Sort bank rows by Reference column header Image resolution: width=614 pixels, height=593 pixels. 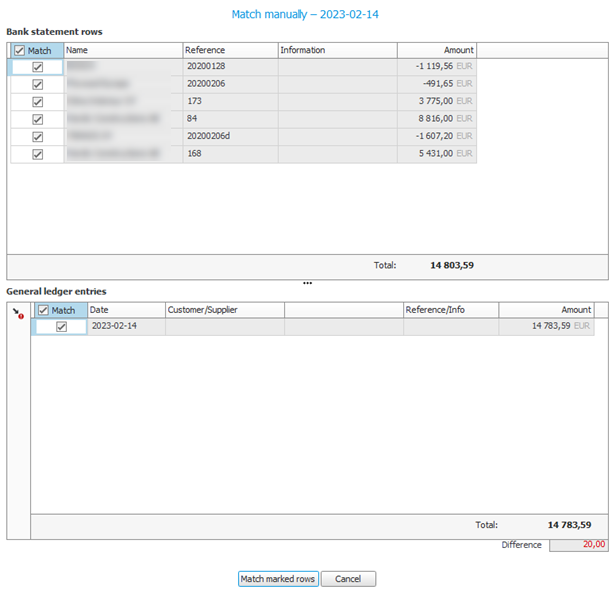coord(229,50)
